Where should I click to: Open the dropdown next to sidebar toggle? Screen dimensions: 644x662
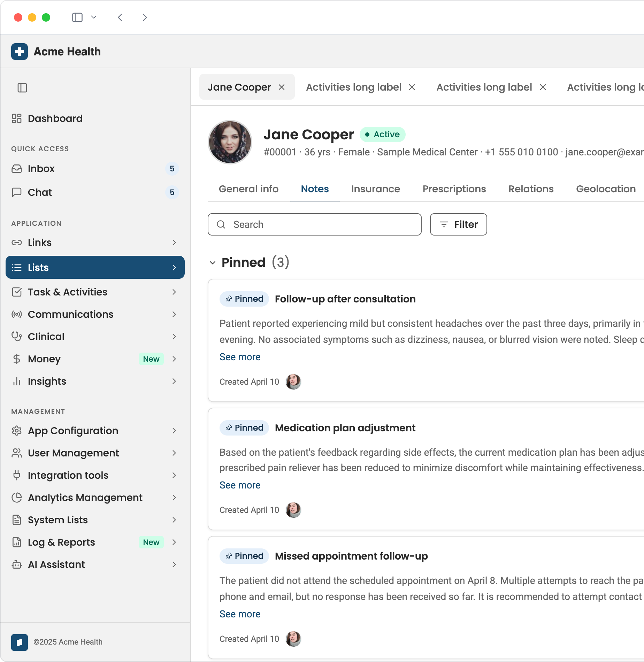point(93,17)
